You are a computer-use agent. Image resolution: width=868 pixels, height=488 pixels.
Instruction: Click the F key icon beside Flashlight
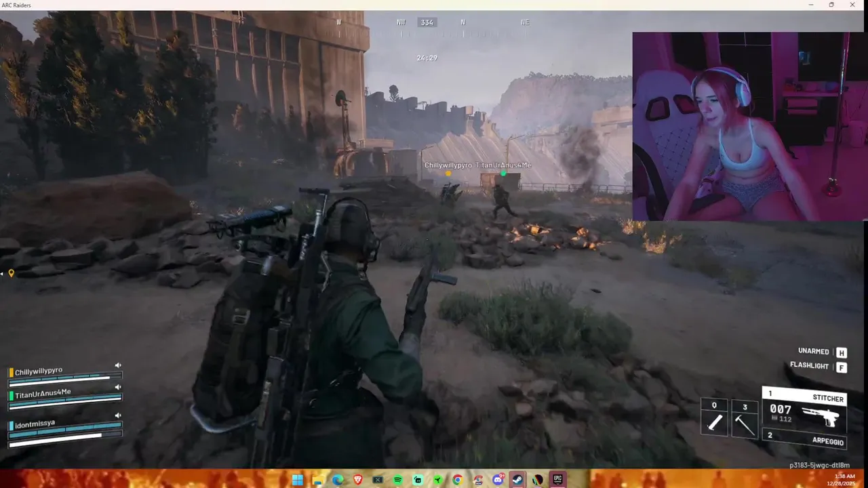pos(841,367)
